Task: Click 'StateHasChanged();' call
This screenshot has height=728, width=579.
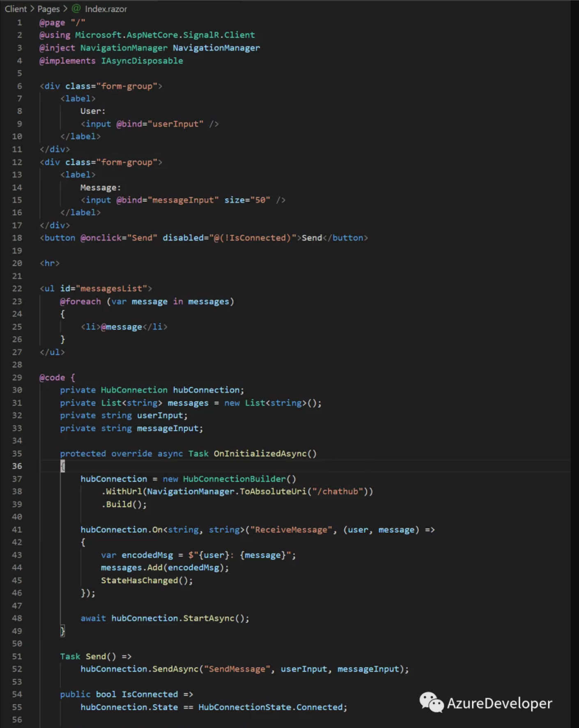Action: pyautogui.click(x=147, y=581)
